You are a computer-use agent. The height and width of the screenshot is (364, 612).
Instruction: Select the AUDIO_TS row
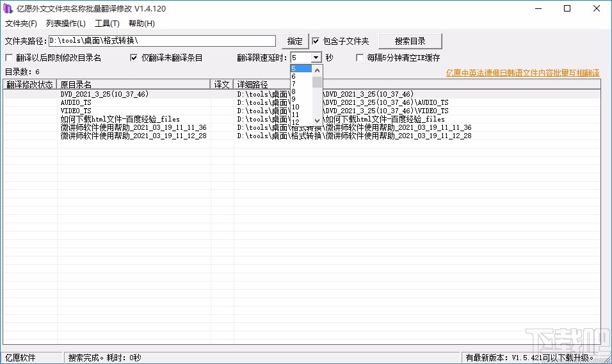pyautogui.click(x=302, y=102)
